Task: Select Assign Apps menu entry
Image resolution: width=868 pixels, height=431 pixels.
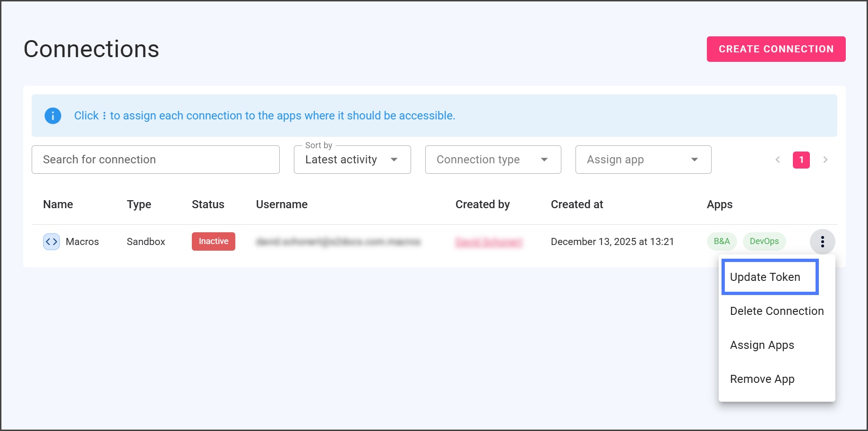Action: tap(762, 345)
